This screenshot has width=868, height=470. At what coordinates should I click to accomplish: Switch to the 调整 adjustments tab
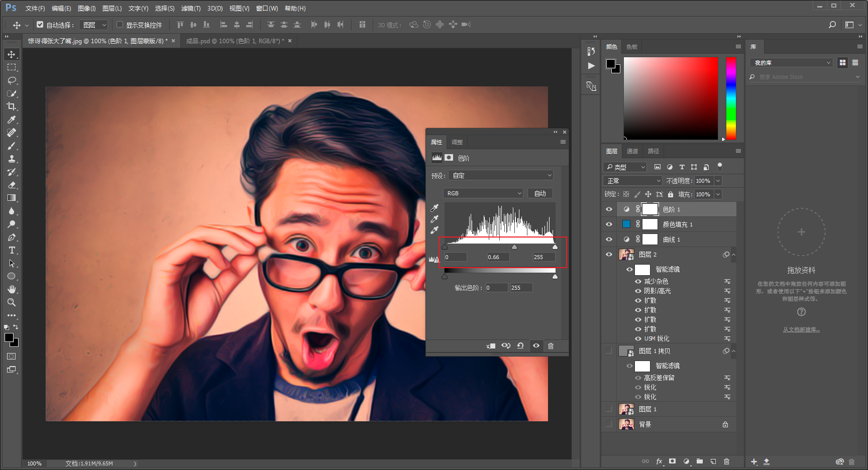457,142
